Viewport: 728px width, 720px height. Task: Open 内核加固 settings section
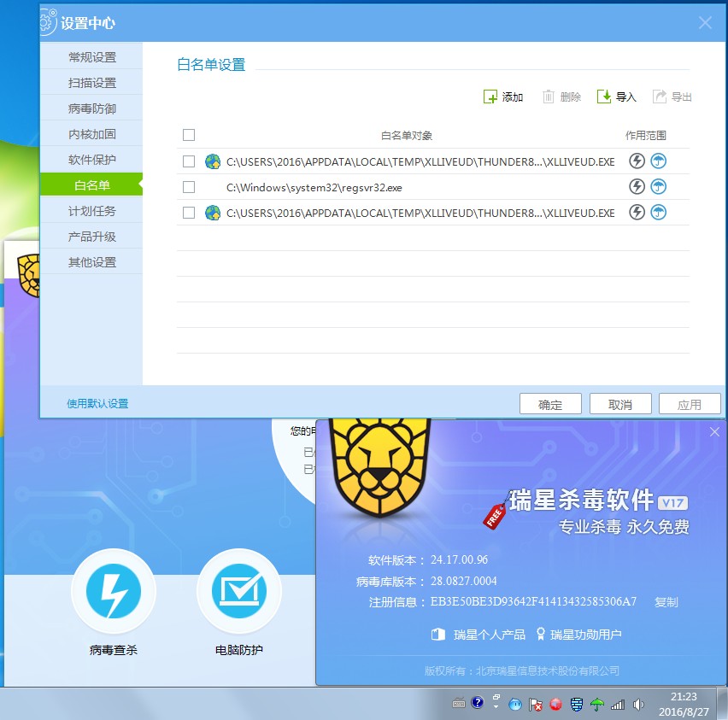tap(91, 134)
